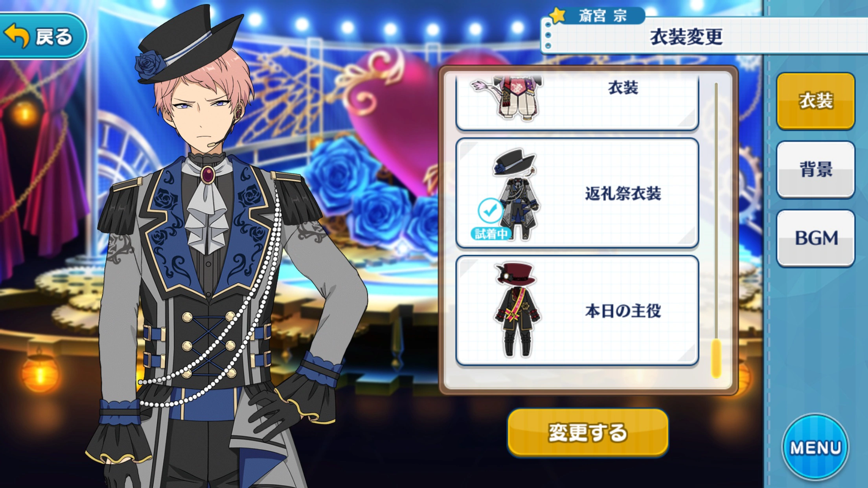Toggle the blue checkmark on 返礼祭衣装

tap(490, 211)
